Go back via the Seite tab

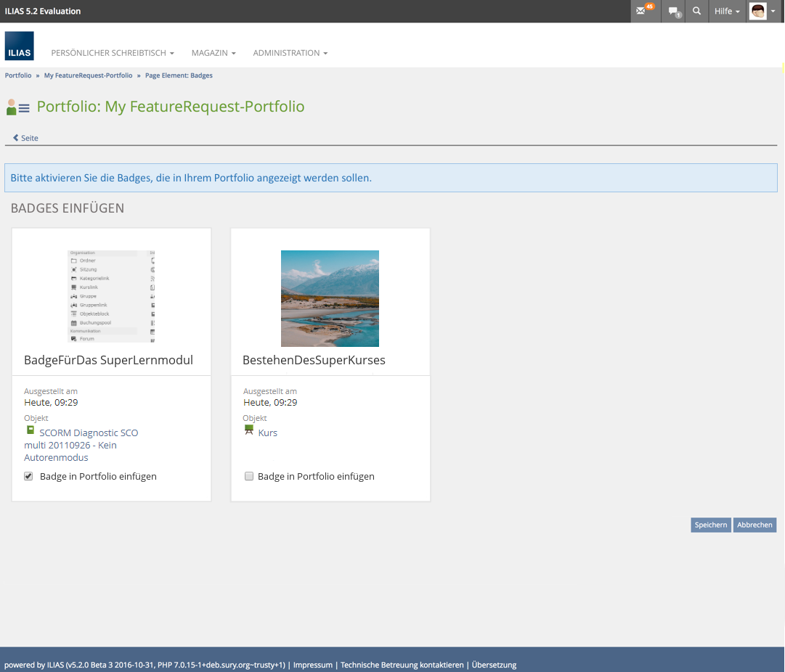(x=26, y=138)
